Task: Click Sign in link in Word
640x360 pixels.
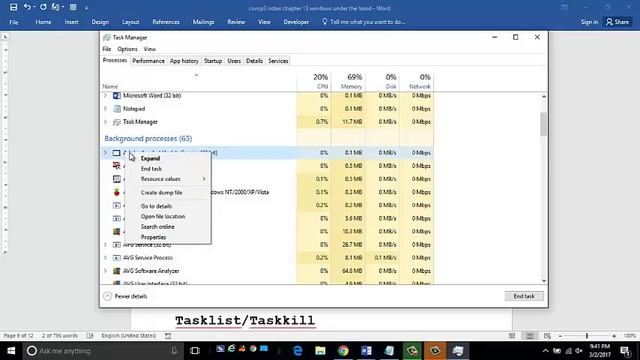Action: [x=589, y=22]
